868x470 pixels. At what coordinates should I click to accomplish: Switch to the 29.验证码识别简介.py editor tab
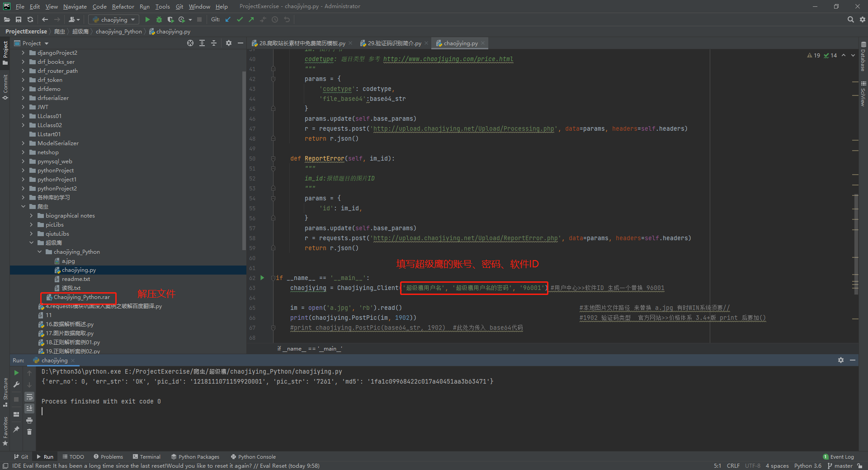pyautogui.click(x=394, y=43)
